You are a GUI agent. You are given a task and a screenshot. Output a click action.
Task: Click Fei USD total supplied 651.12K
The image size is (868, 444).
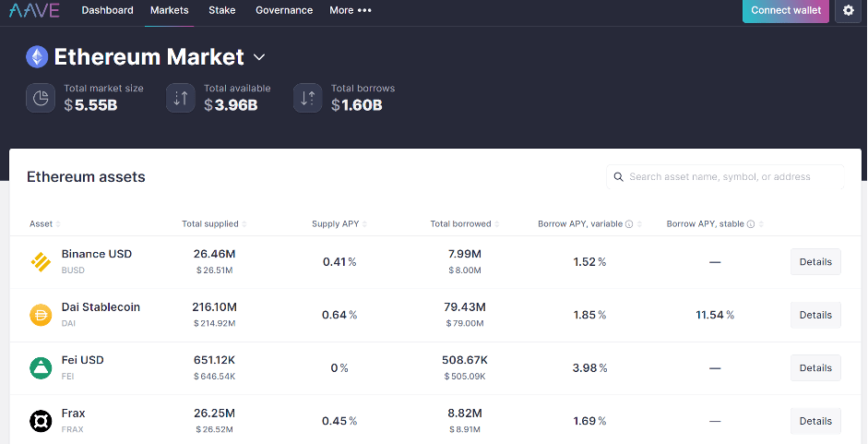tap(214, 360)
